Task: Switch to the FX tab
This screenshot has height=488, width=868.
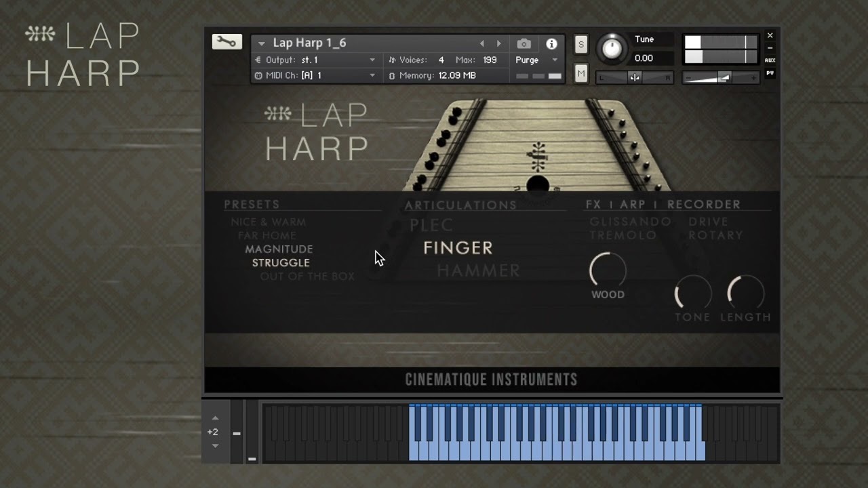Action: click(x=595, y=204)
